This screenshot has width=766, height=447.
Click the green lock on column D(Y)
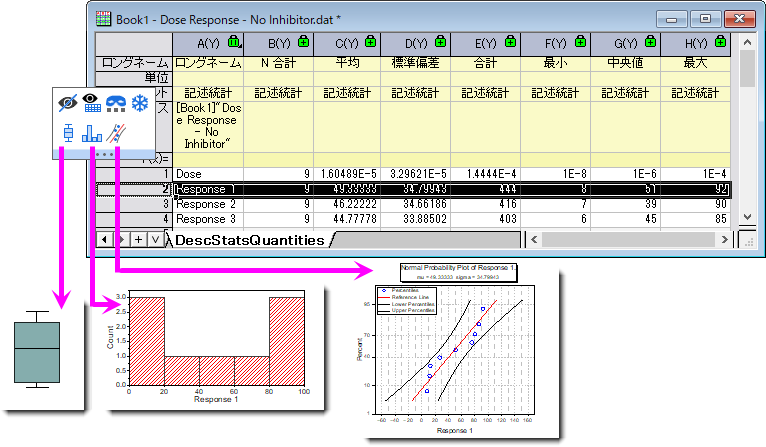tap(441, 42)
